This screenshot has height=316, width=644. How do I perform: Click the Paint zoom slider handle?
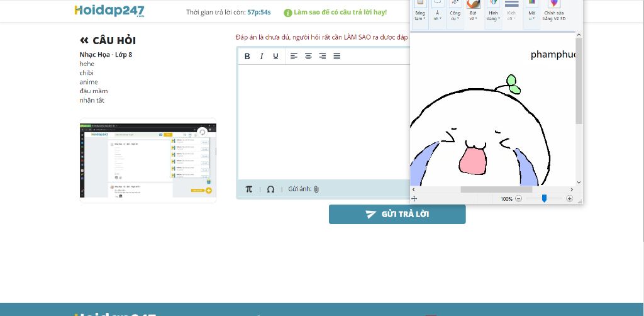pyautogui.click(x=544, y=198)
